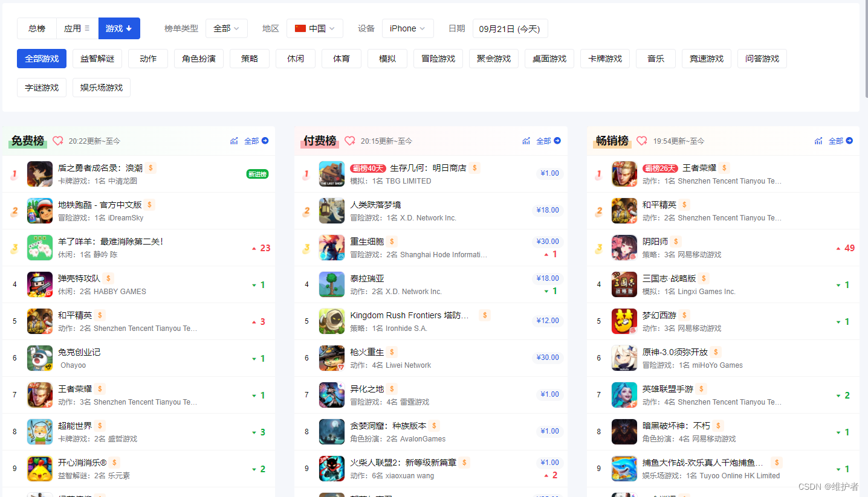Select the 全部游戏 filter
This screenshot has height=497, width=868.
[x=42, y=59]
